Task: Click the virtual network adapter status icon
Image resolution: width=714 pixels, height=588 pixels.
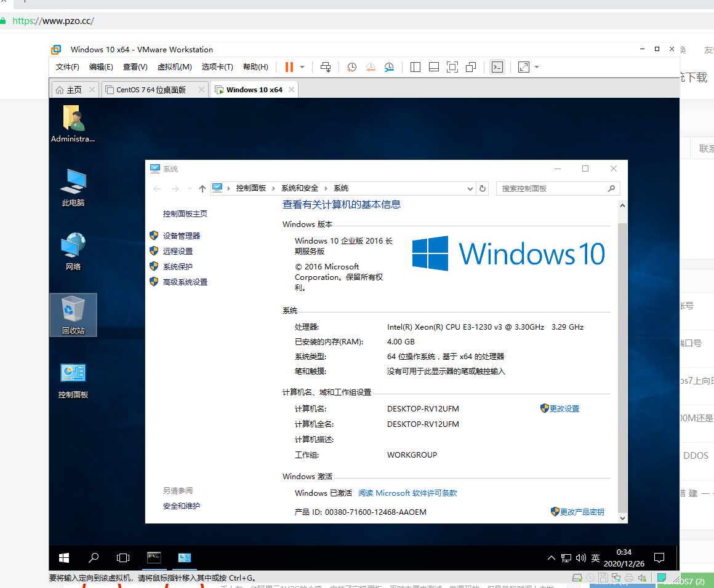Action: 616,577
